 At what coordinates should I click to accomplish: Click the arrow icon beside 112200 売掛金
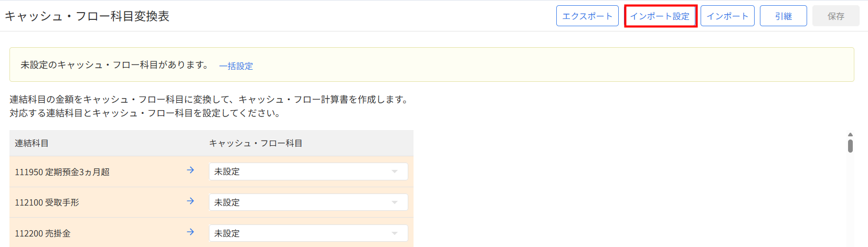pyautogui.click(x=190, y=232)
